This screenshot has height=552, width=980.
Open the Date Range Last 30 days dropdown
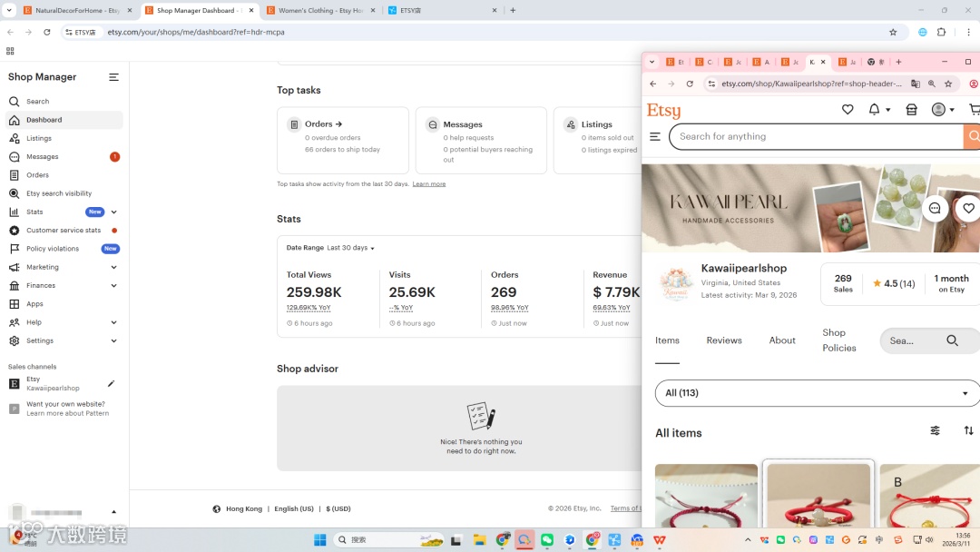click(x=330, y=248)
